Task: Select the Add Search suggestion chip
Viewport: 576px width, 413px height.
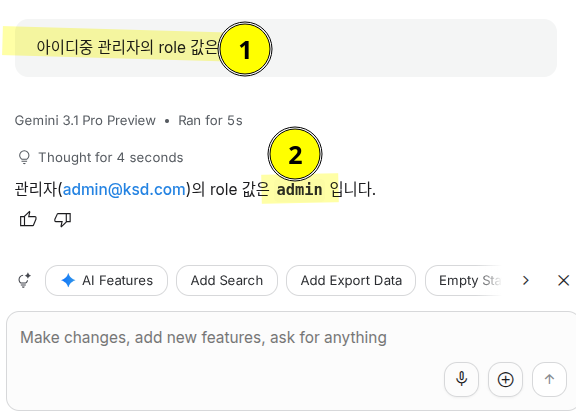Action: click(227, 280)
